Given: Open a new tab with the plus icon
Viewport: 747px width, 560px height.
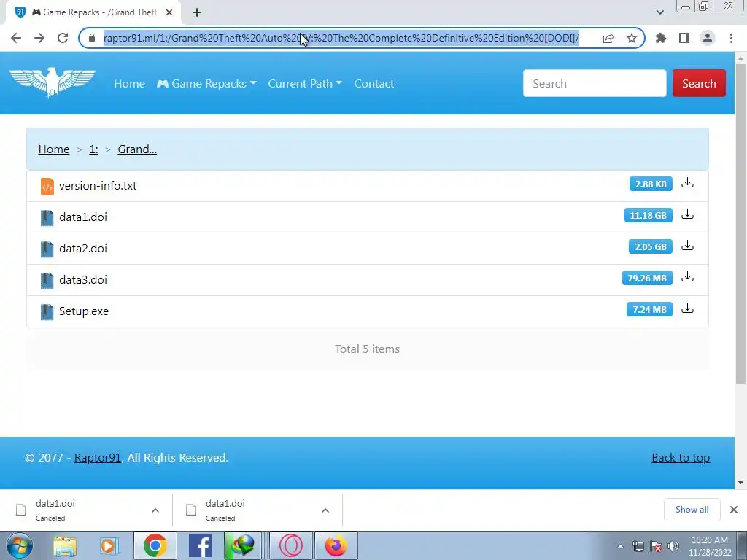Looking at the screenshot, I should 197,12.
